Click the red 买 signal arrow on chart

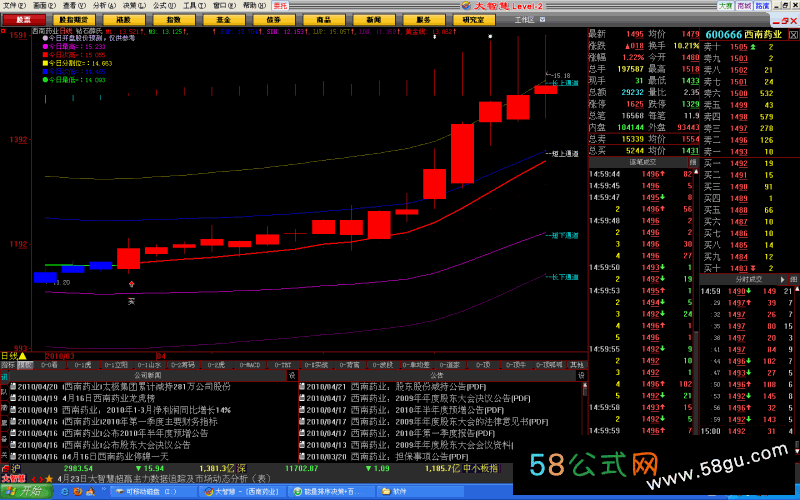pyautogui.click(x=131, y=284)
